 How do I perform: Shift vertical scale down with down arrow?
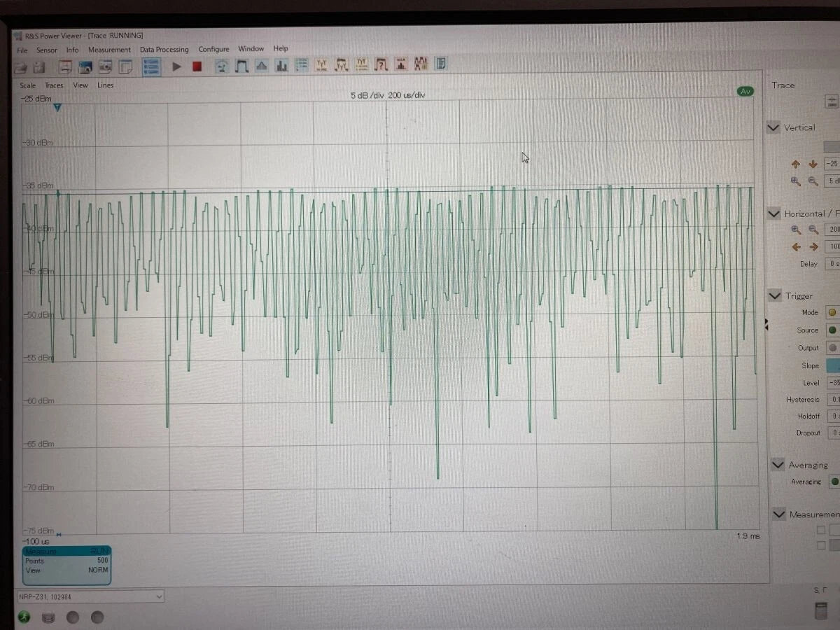click(813, 164)
